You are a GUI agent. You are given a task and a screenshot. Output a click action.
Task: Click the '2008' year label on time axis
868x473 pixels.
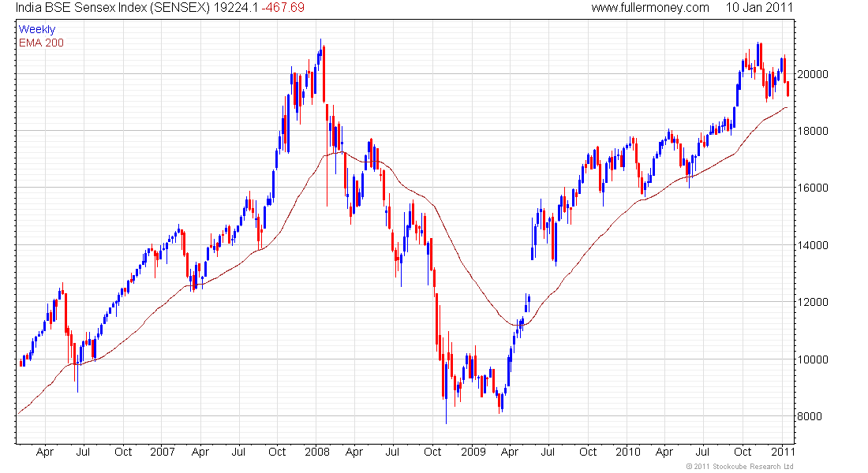(317, 452)
